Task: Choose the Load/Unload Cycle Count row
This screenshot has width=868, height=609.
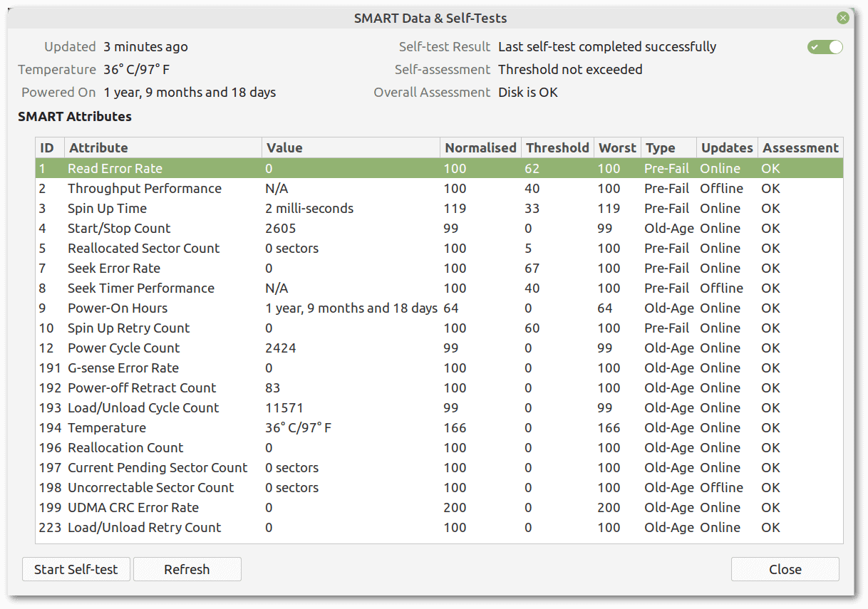Action: [x=143, y=408]
